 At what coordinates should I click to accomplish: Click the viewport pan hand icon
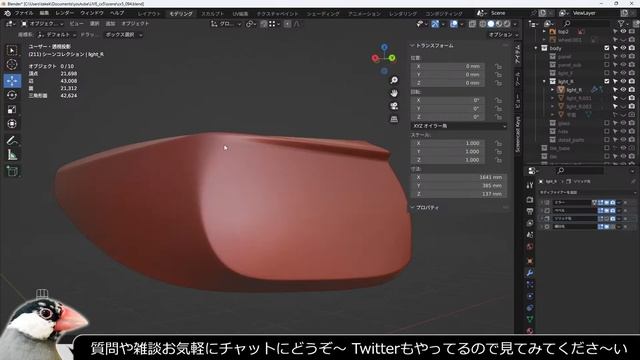coord(394,93)
